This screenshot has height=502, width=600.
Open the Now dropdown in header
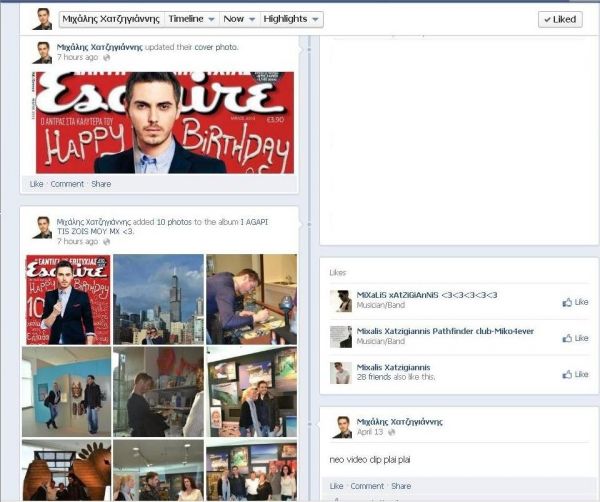pyautogui.click(x=239, y=19)
